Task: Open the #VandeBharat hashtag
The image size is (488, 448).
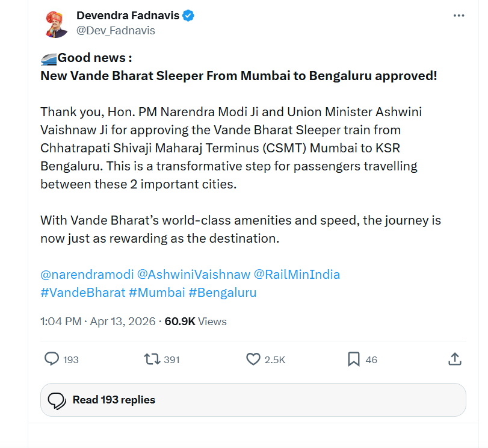Action: coord(82,293)
